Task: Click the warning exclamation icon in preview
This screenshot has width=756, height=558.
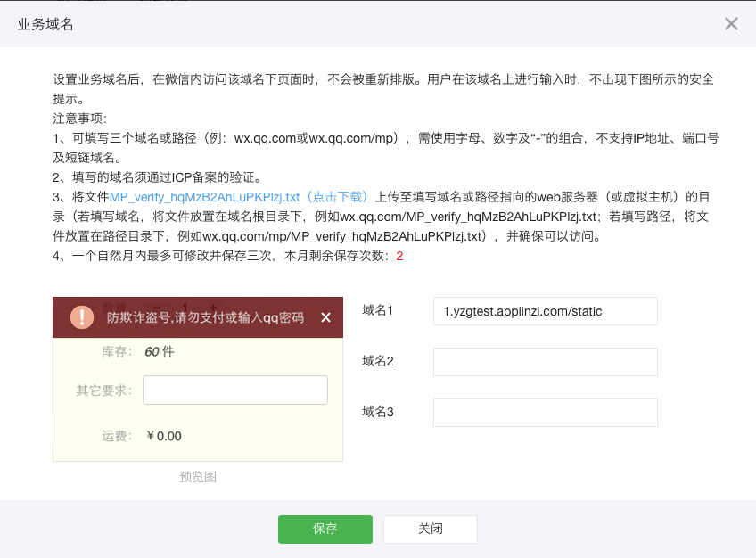Action: [x=82, y=317]
